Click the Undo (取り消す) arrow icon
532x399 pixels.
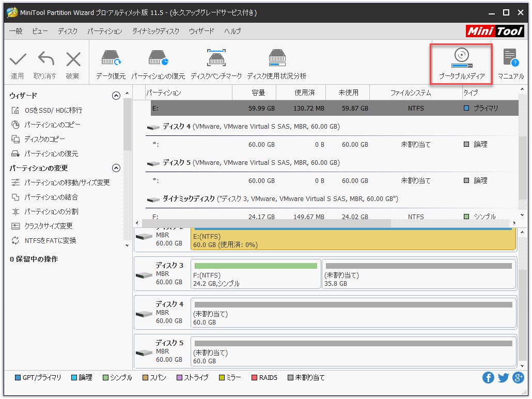45,58
